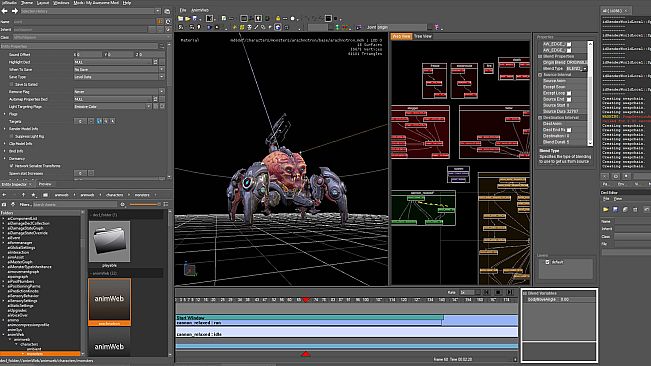Click the open folder toolbar icon

coord(188,19)
